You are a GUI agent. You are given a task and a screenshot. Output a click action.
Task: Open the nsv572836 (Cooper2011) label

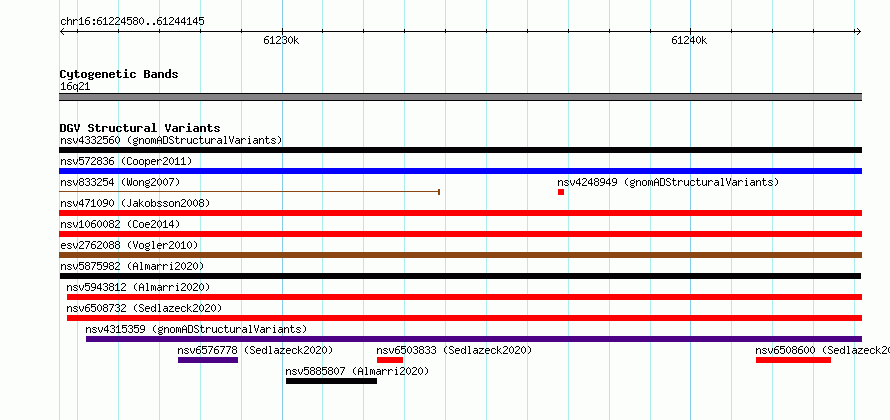click(x=126, y=161)
